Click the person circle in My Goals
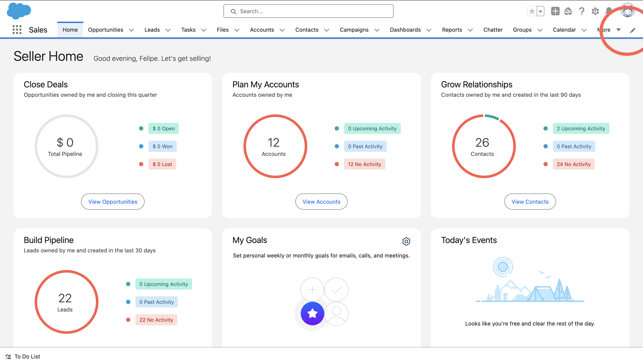643x364 pixels. click(x=336, y=313)
